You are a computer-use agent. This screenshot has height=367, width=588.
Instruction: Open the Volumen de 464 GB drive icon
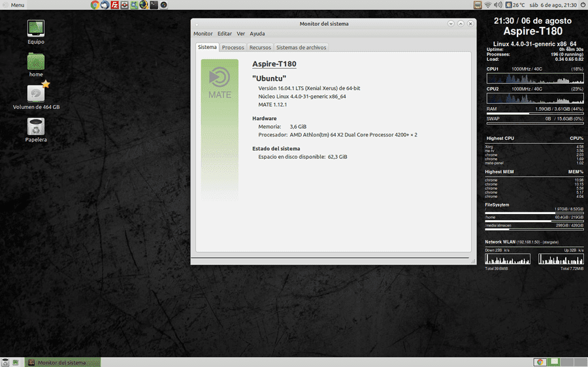tap(36, 93)
